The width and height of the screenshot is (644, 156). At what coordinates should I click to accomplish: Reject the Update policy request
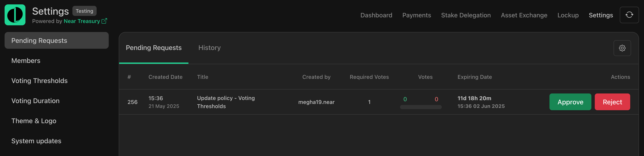click(612, 102)
